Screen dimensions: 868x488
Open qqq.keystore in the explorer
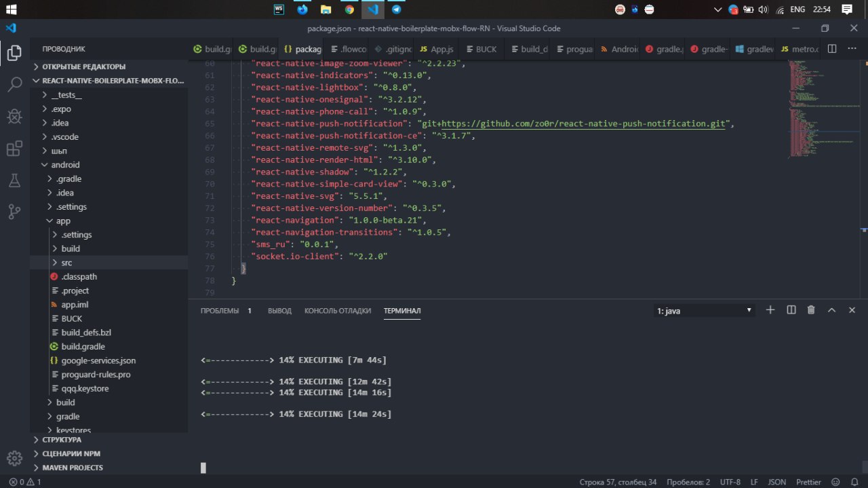click(108, 388)
